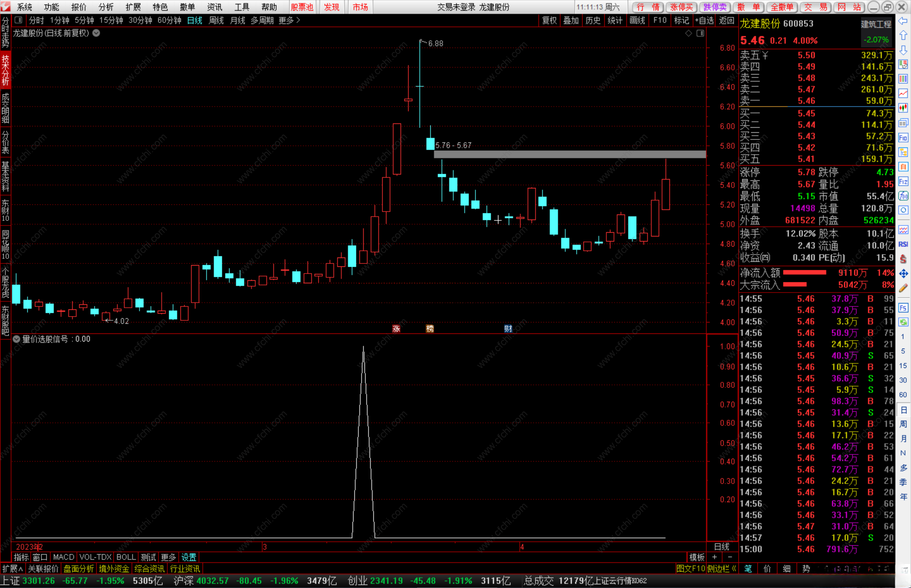Open the 分析 menu in menu bar
Screen dimensions: 911x588
pos(106,7)
